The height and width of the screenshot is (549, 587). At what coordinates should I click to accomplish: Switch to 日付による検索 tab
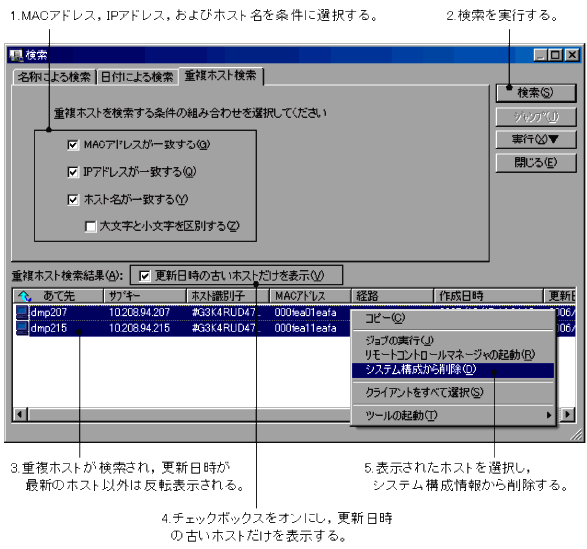click(137, 77)
